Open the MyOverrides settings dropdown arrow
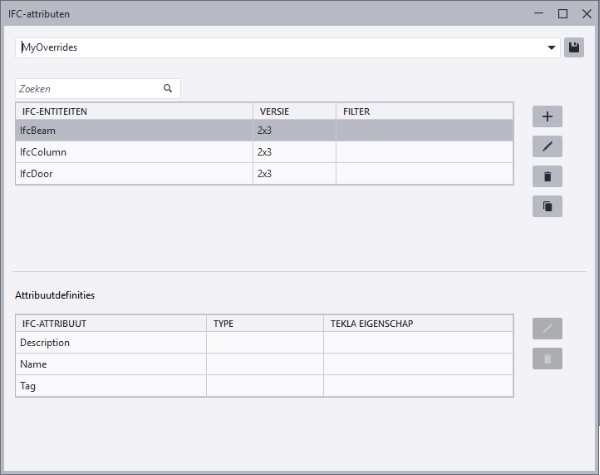The height and width of the screenshot is (475, 600). [551, 48]
